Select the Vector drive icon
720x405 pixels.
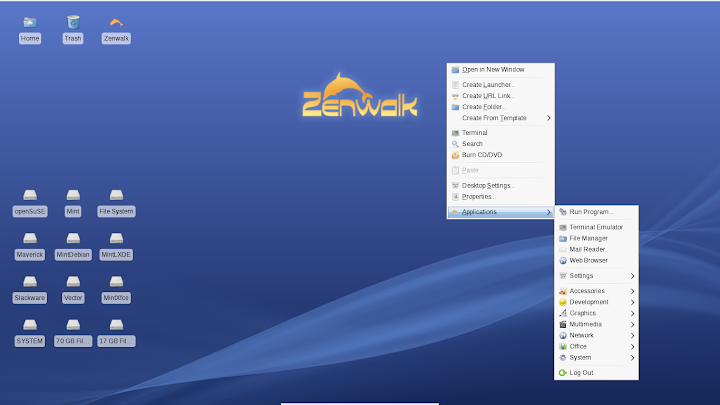click(73, 281)
